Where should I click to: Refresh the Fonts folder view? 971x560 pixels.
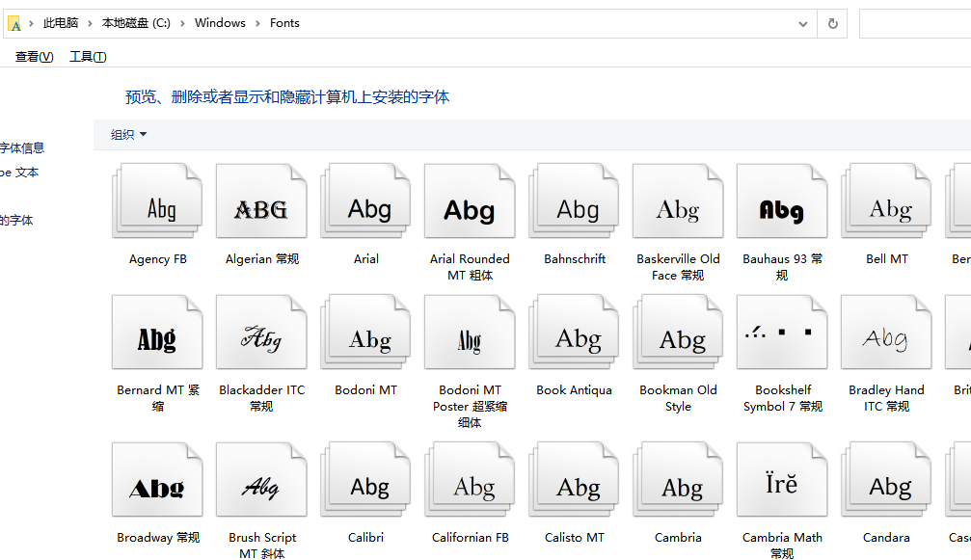[832, 23]
